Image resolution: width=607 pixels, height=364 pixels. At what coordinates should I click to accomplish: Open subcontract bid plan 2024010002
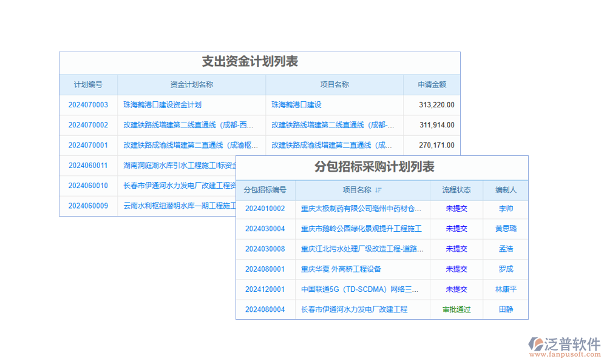pyautogui.click(x=265, y=209)
